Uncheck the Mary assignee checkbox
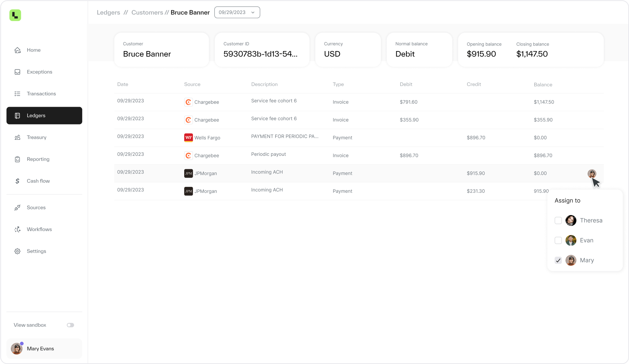 tap(558, 261)
